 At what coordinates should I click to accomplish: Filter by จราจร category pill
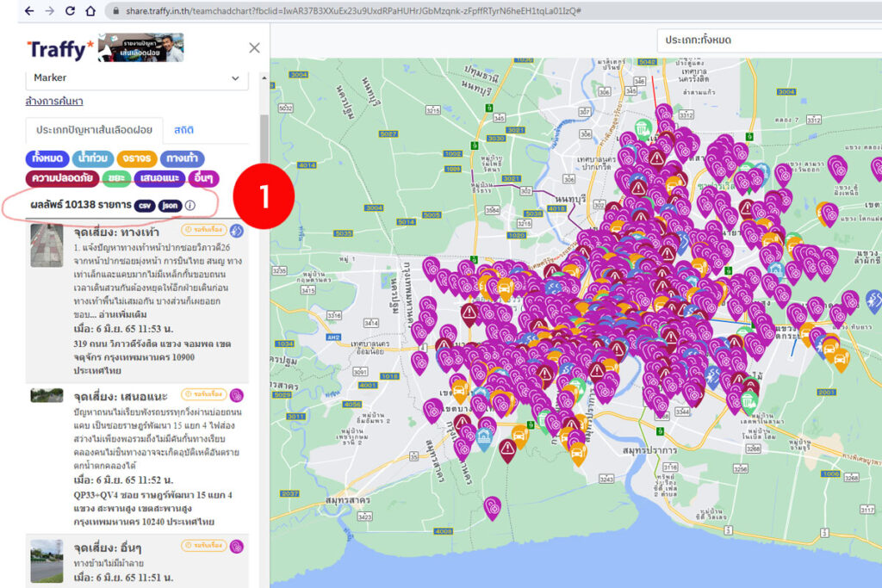[137, 158]
